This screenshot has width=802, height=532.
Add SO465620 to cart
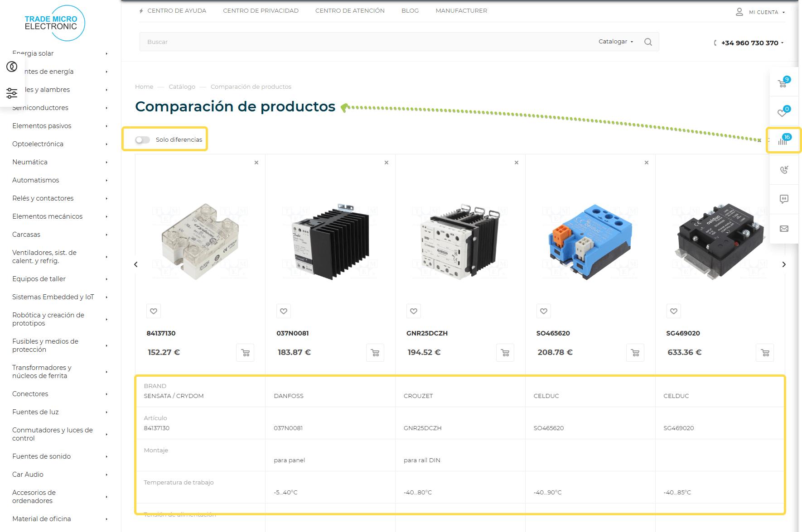635,353
